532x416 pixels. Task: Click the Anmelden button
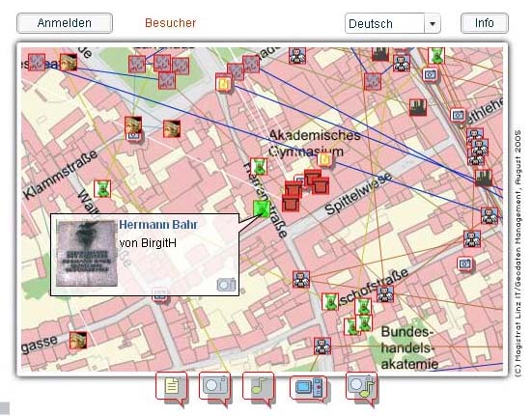click(65, 23)
